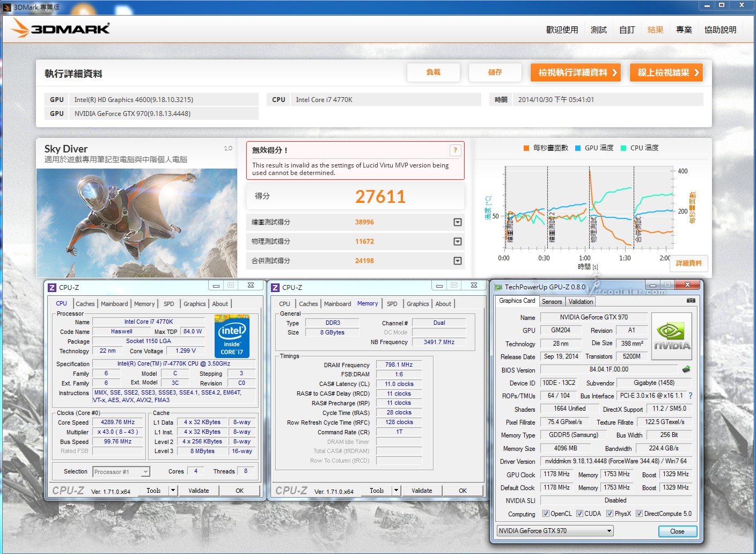Expand the 繪圖測試得分 graphics score row
This screenshot has height=554, width=756.
click(x=458, y=222)
